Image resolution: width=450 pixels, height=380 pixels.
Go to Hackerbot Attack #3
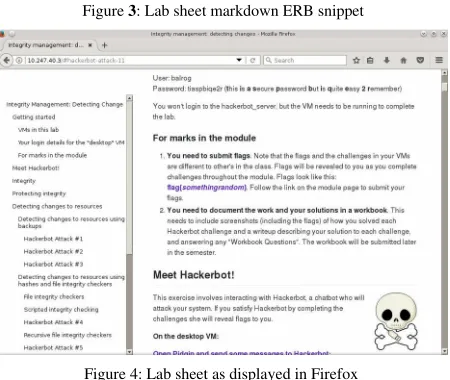[53, 264]
